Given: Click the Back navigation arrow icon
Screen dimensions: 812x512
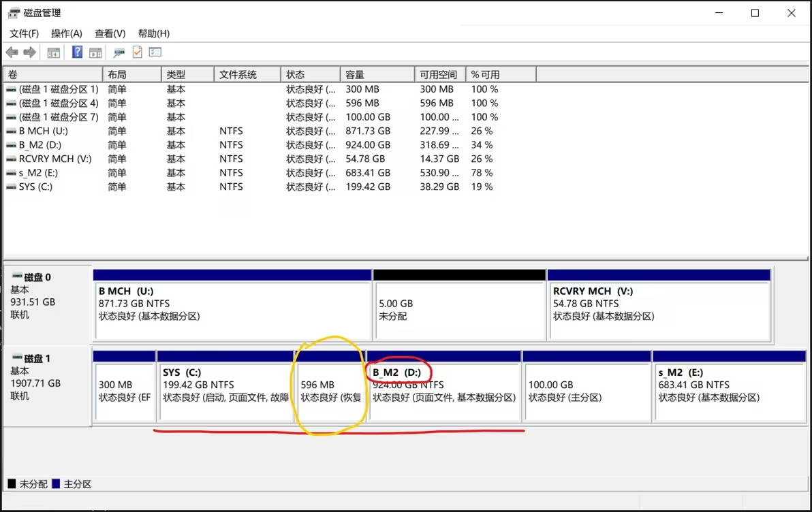Looking at the screenshot, I should click(12, 52).
